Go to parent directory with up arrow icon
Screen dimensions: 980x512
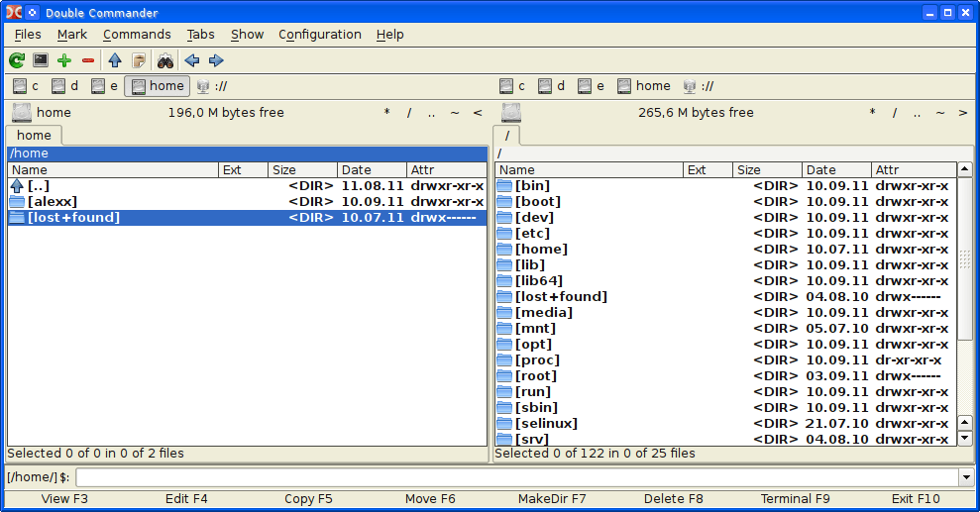115,60
